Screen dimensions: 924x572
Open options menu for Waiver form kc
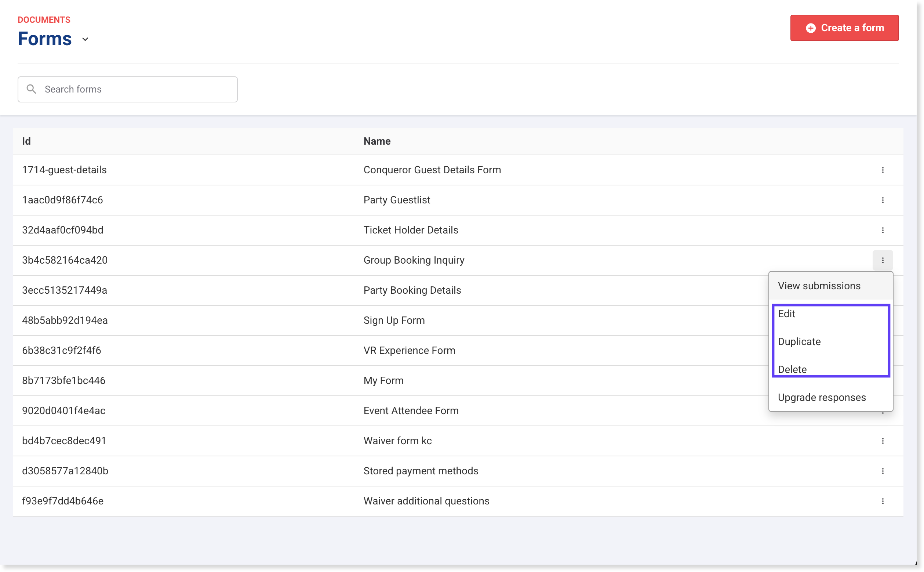[883, 441]
